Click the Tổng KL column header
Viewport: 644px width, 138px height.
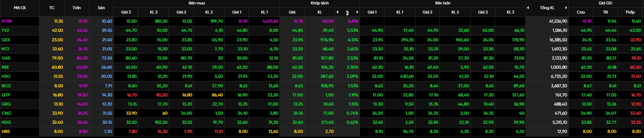(547, 8)
